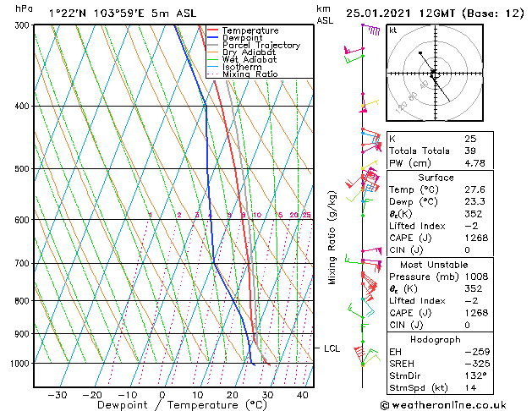The width and height of the screenshot is (532, 411).
Task: Click the wind barb at the 300 hPa level
Action: (x=370, y=28)
